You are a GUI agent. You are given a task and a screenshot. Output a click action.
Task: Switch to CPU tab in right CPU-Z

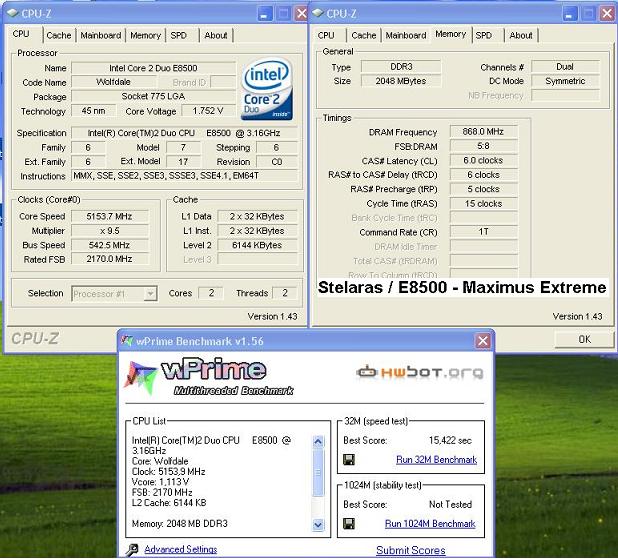326,35
